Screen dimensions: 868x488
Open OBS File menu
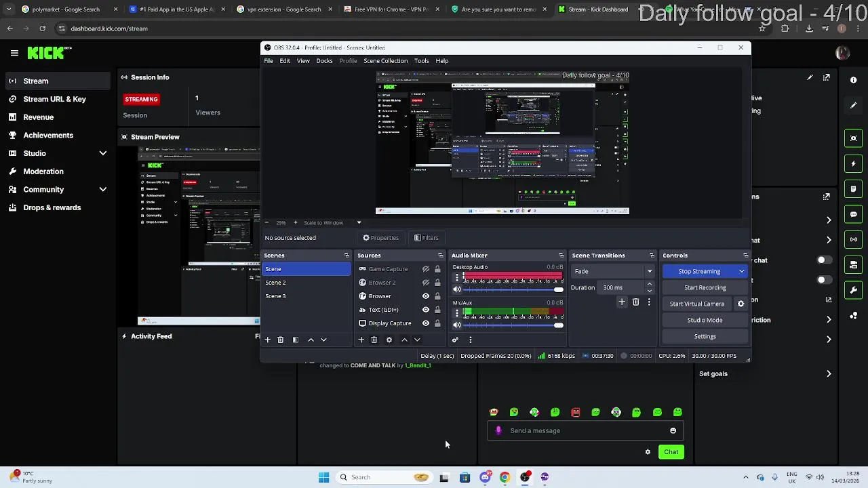269,61
